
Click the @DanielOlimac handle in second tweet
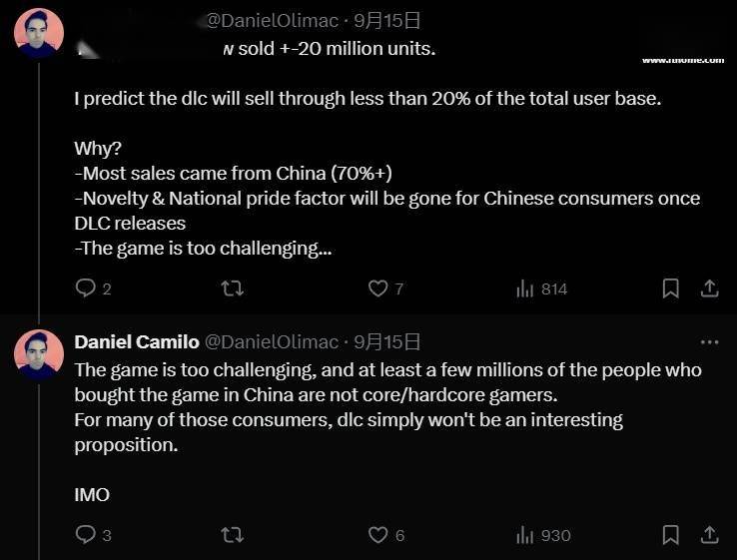(x=271, y=342)
